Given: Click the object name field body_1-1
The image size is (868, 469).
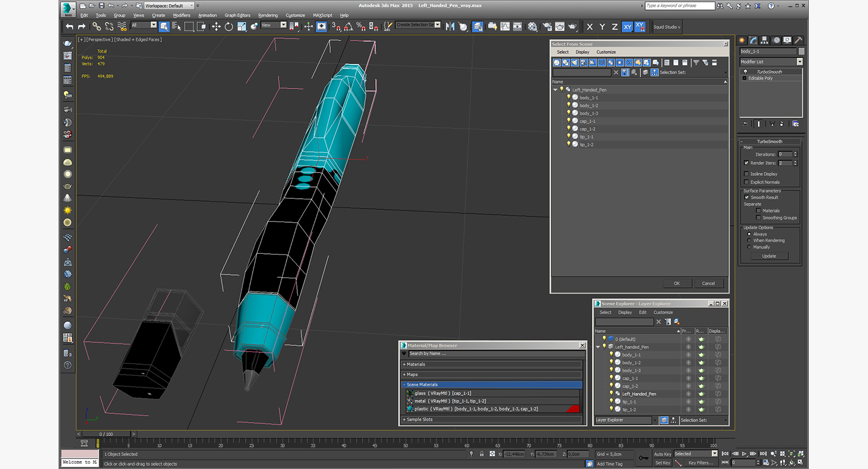Looking at the screenshot, I should point(768,52).
